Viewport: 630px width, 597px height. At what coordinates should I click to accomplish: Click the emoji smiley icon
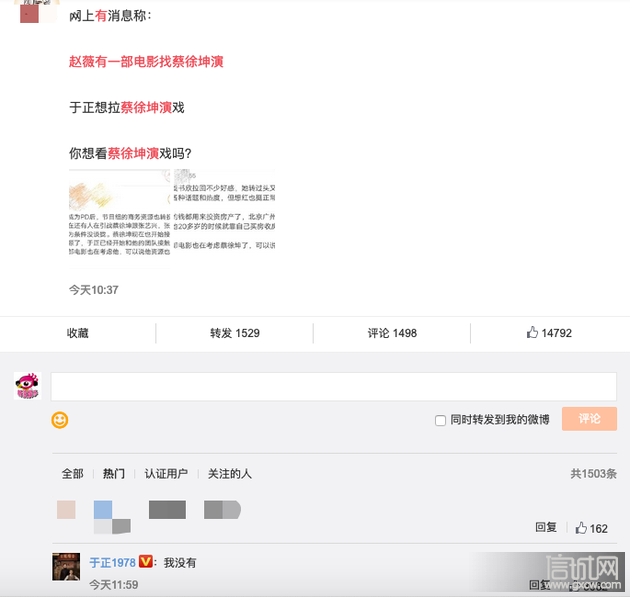coord(59,420)
